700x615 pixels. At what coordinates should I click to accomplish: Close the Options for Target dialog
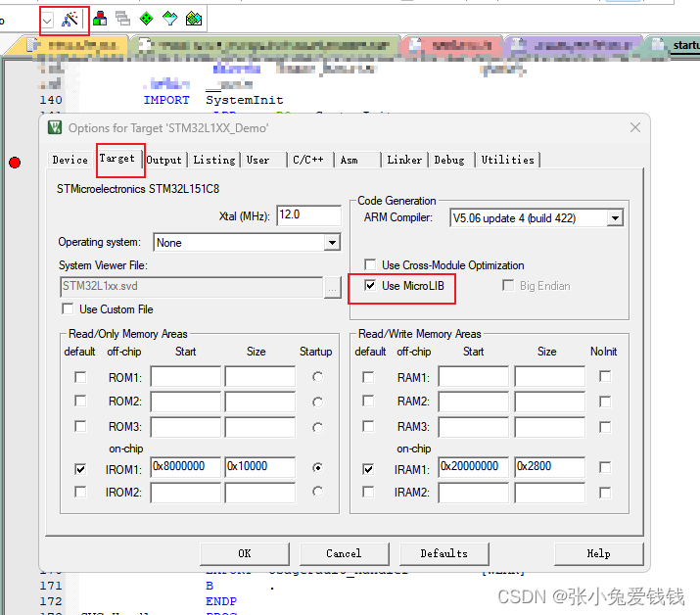coord(634,127)
